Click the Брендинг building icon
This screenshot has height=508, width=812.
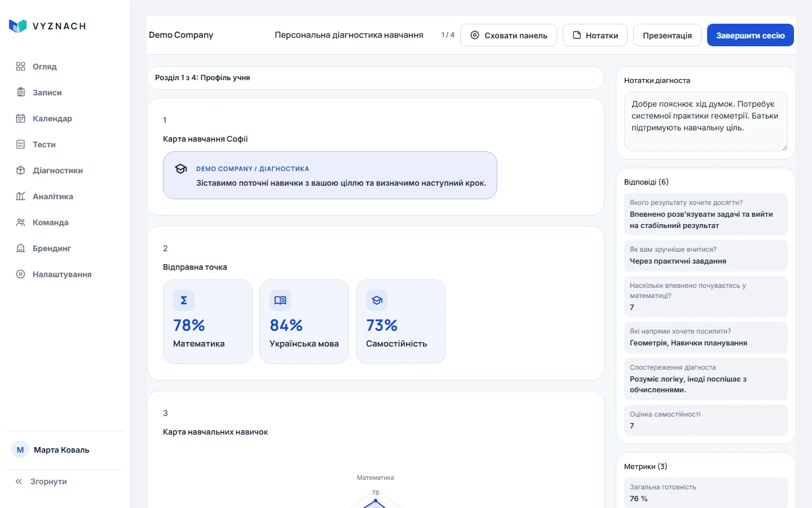tap(20, 248)
